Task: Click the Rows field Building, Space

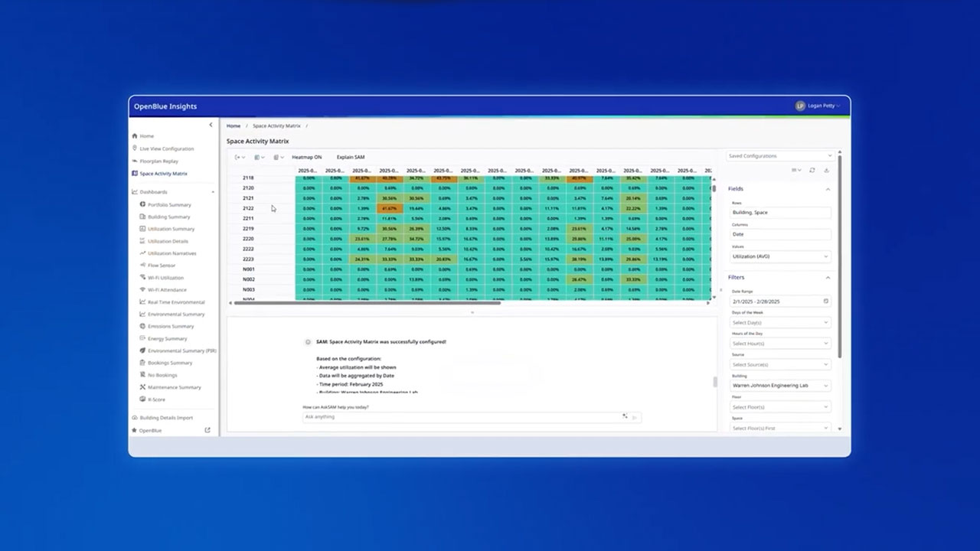Action: coord(780,212)
